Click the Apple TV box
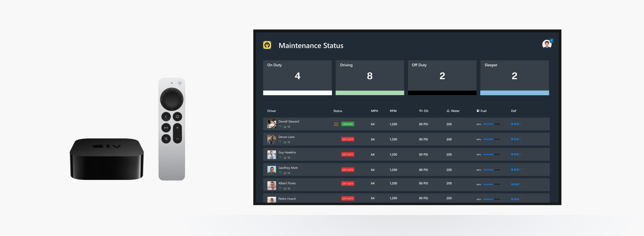This screenshot has height=236, width=644. click(107, 159)
